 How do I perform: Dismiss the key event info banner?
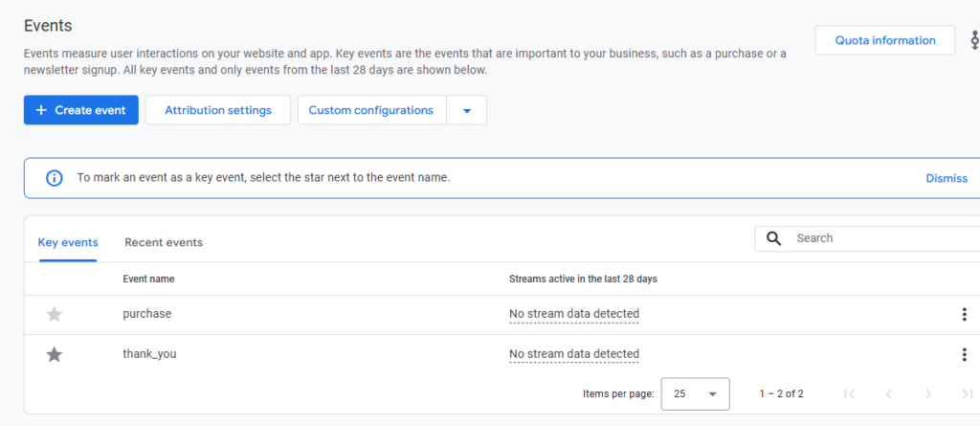pyautogui.click(x=947, y=178)
